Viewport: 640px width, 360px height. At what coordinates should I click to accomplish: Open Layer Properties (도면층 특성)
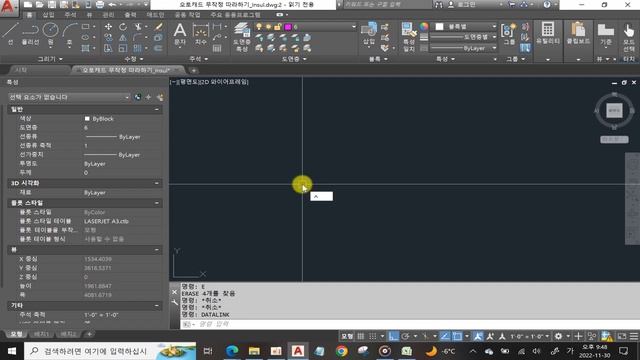coord(242,37)
